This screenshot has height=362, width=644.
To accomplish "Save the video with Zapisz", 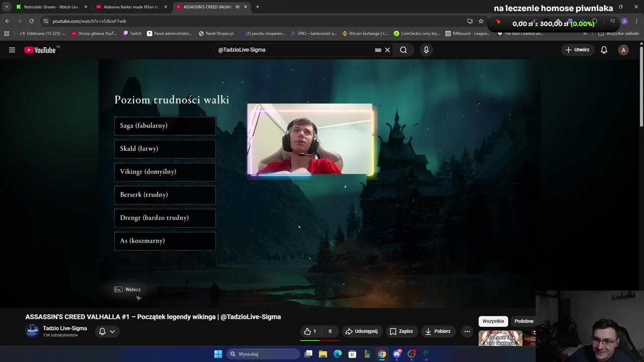I will [x=401, y=331].
